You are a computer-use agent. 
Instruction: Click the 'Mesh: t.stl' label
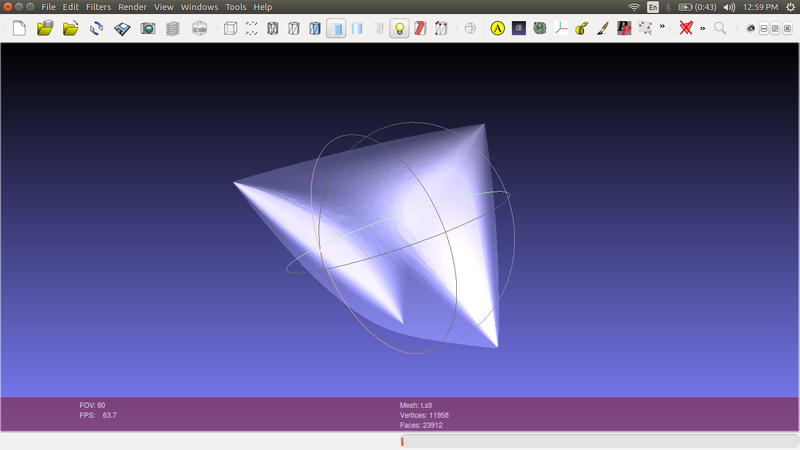click(416, 405)
